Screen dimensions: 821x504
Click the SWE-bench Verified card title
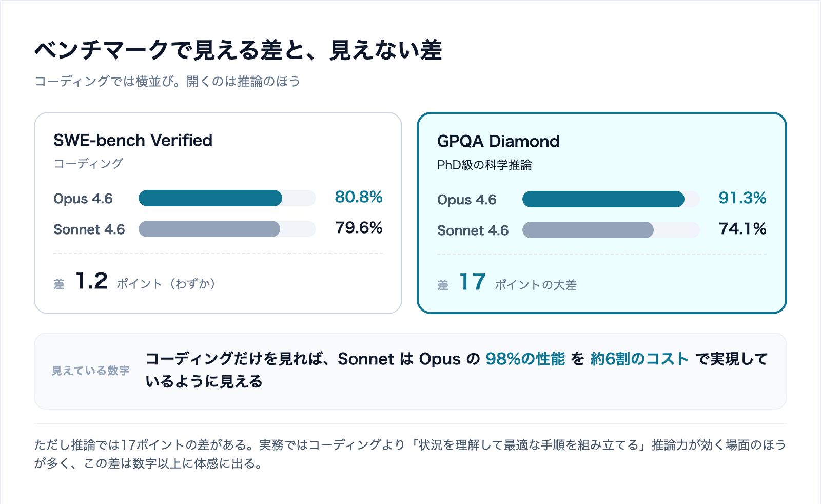[133, 140]
